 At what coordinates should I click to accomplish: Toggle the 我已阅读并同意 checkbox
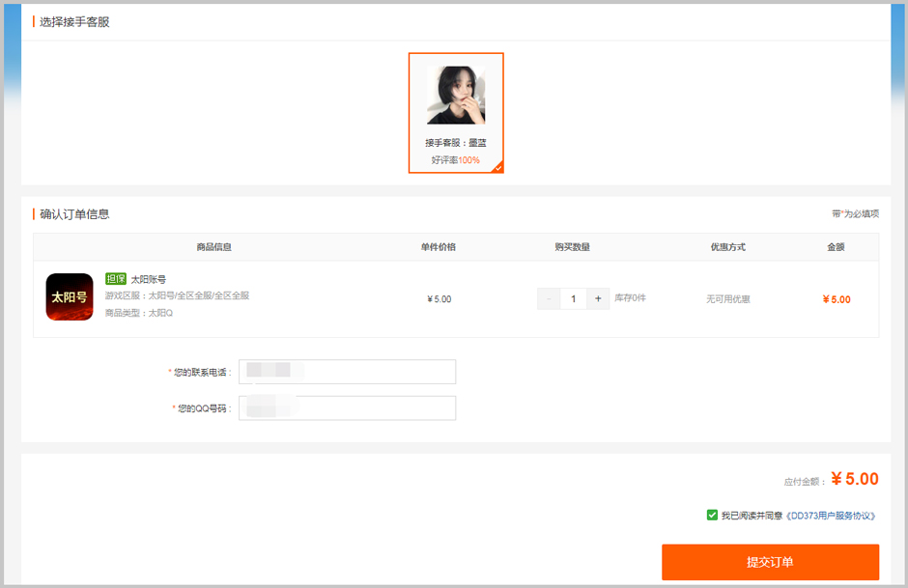click(x=712, y=515)
